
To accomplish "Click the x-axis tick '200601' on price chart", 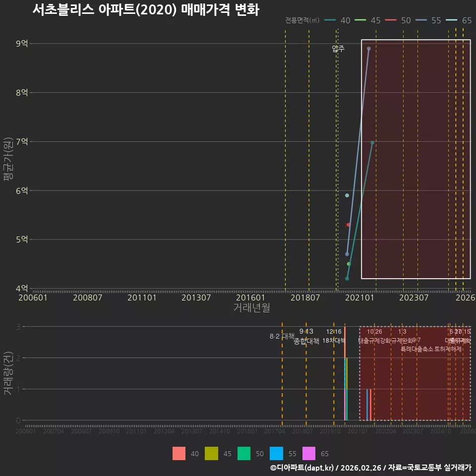I will (x=33, y=297).
